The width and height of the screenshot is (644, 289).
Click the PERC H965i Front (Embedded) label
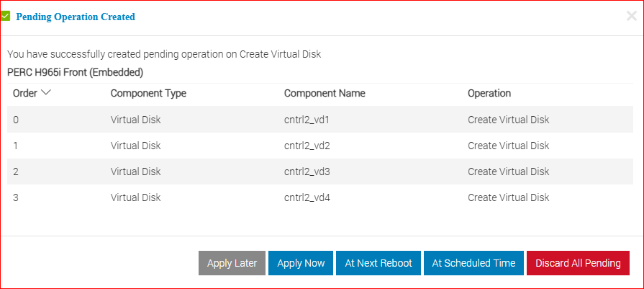tap(75, 72)
